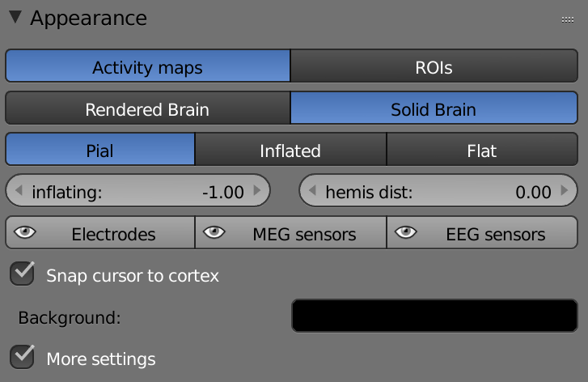Increase inflating value with right arrow
The image size is (588, 382).
coord(257,190)
